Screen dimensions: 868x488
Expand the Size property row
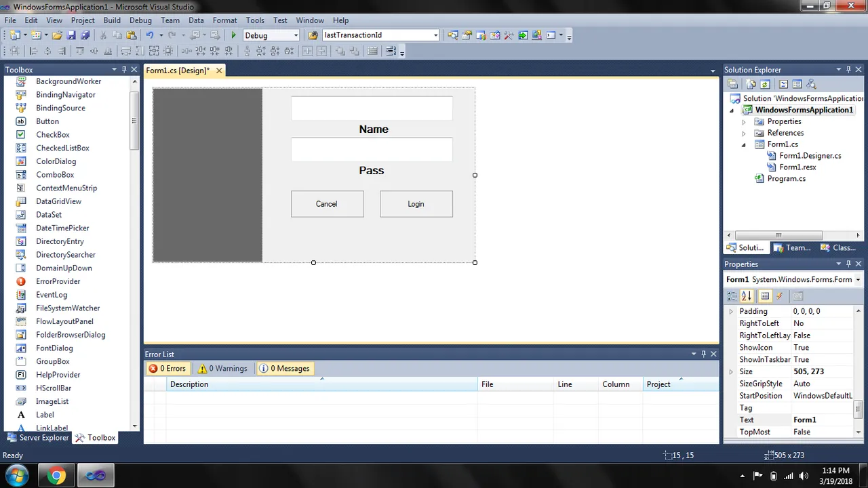(731, 371)
